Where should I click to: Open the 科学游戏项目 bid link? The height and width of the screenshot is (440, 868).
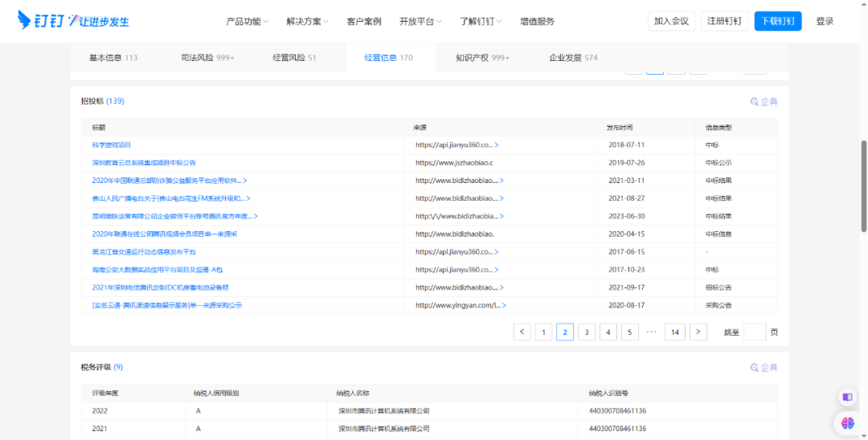[111, 145]
